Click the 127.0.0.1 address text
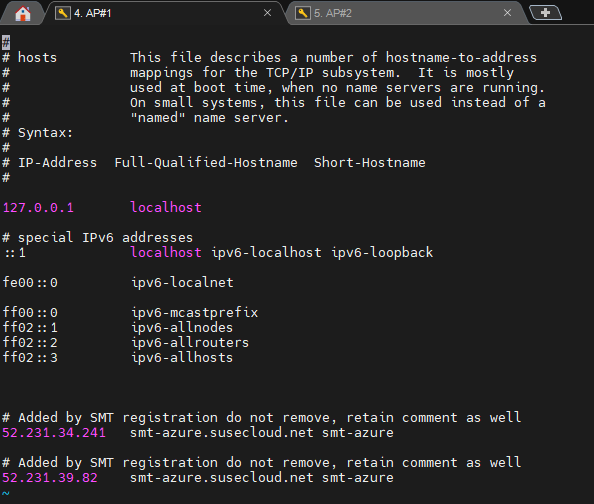594x504 pixels. click(x=38, y=208)
